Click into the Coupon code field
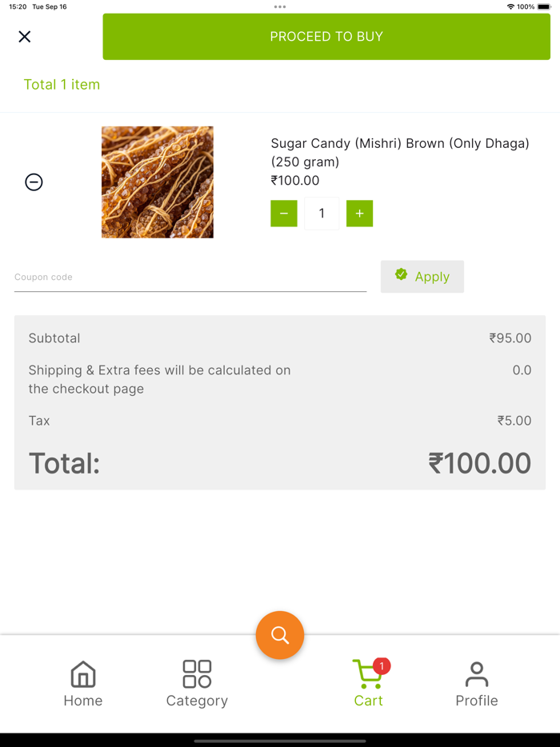This screenshot has width=560, height=747. (190, 278)
